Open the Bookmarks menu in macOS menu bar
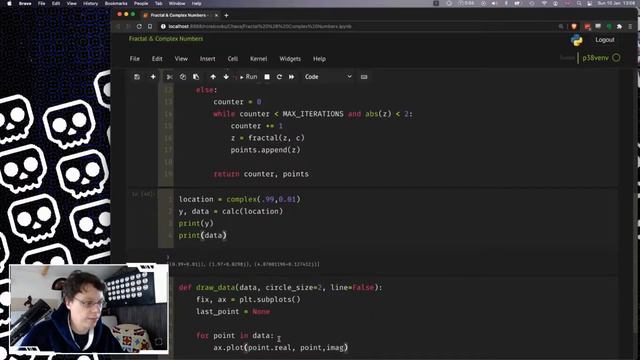Viewport: 640px width, 360px height. 116,3
